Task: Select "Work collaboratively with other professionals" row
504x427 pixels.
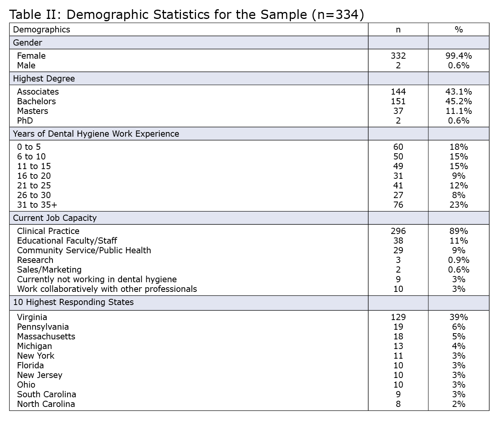Action: click(x=107, y=289)
